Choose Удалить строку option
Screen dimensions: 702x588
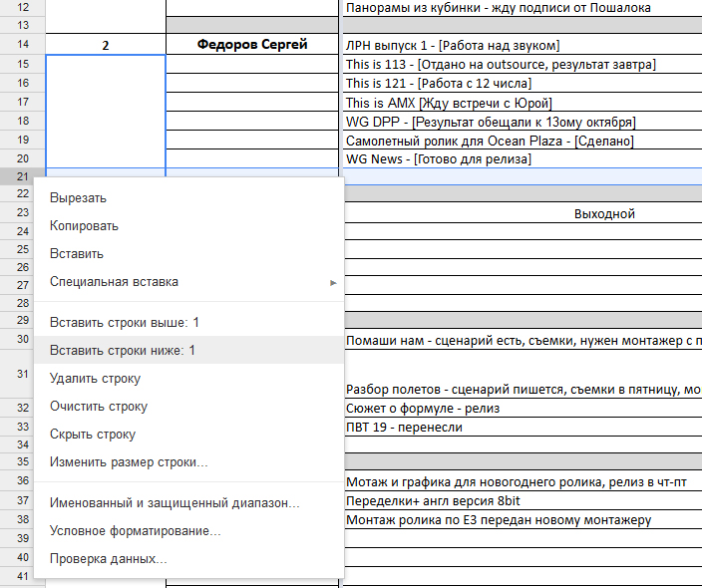(188, 378)
